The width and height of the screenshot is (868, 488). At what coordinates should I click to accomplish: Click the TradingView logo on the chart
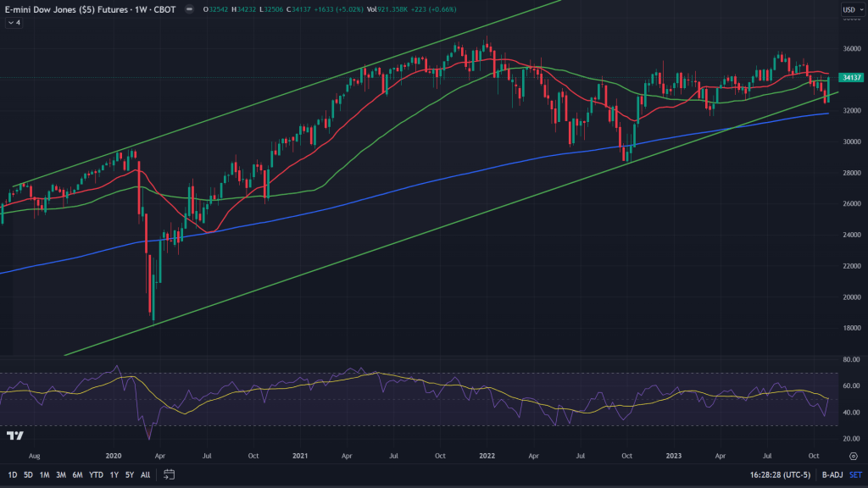[x=14, y=435]
